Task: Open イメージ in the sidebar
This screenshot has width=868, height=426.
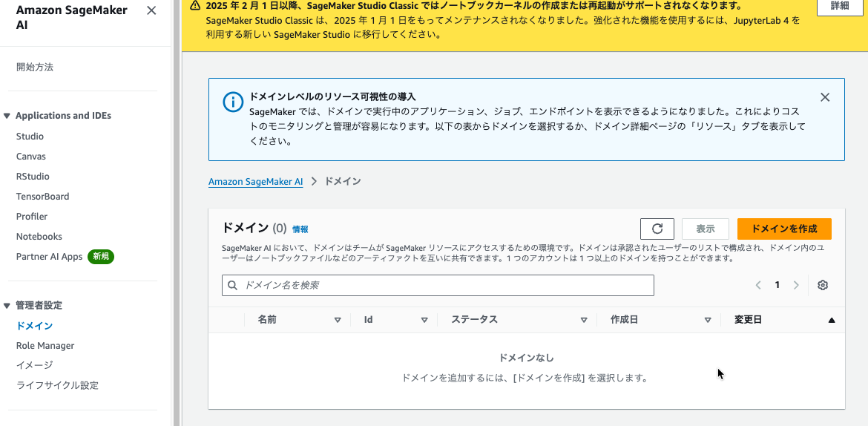Action: (x=34, y=365)
